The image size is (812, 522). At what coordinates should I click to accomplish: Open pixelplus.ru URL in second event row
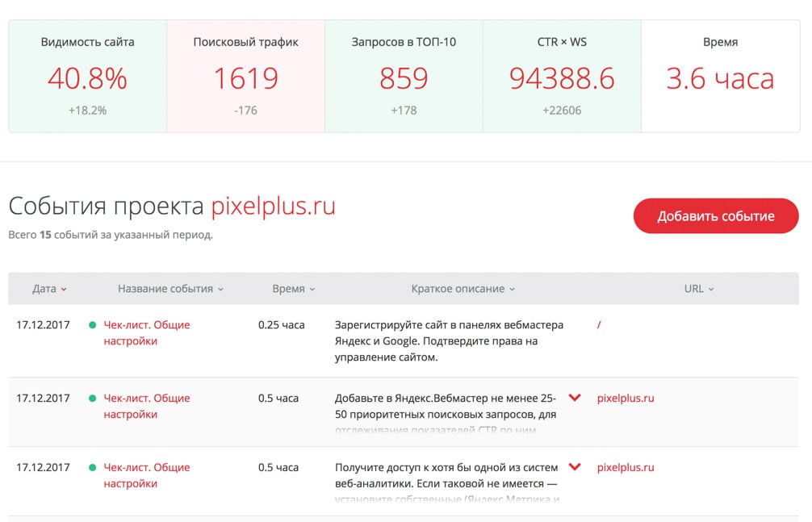point(626,399)
